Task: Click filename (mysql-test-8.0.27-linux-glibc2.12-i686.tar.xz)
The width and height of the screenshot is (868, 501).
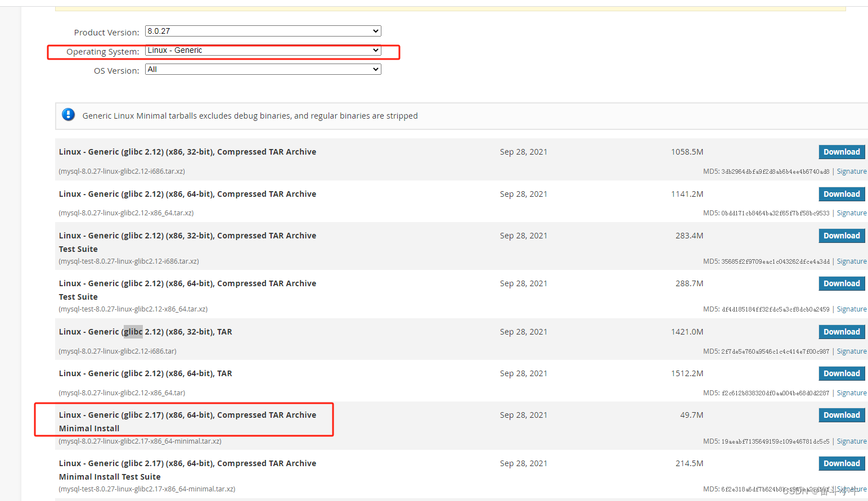Action: 129,261
